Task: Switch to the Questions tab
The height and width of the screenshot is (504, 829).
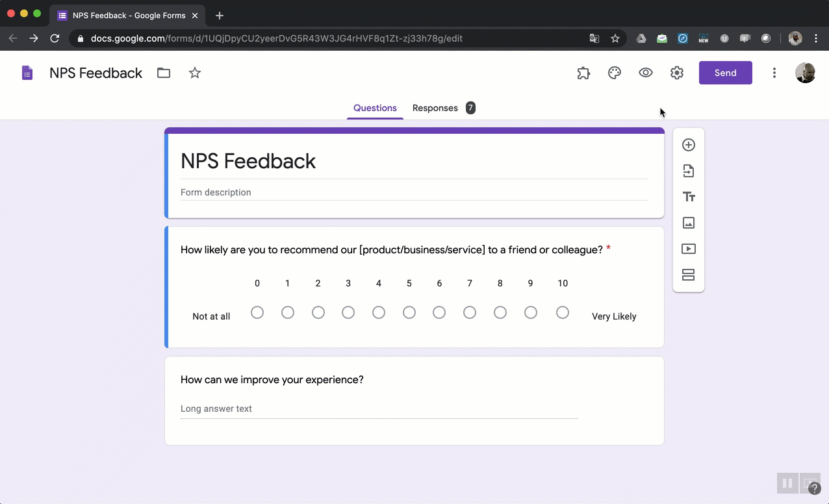Action: (375, 108)
